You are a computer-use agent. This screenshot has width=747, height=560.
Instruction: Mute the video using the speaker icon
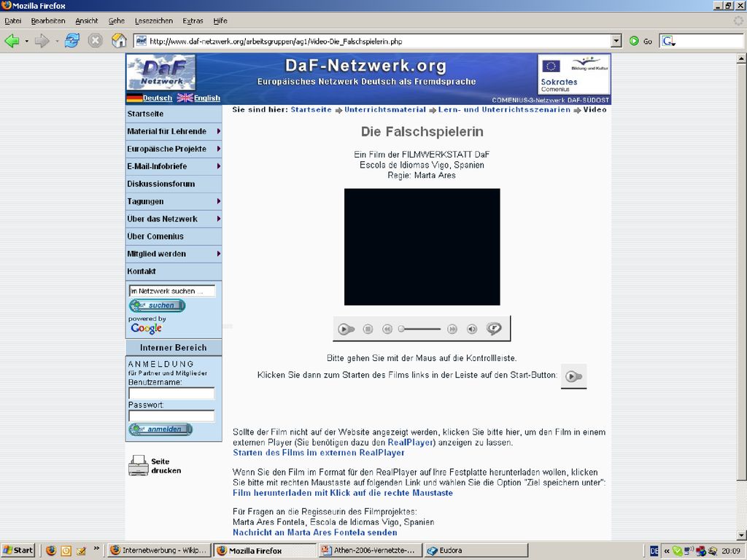(472, 329)
